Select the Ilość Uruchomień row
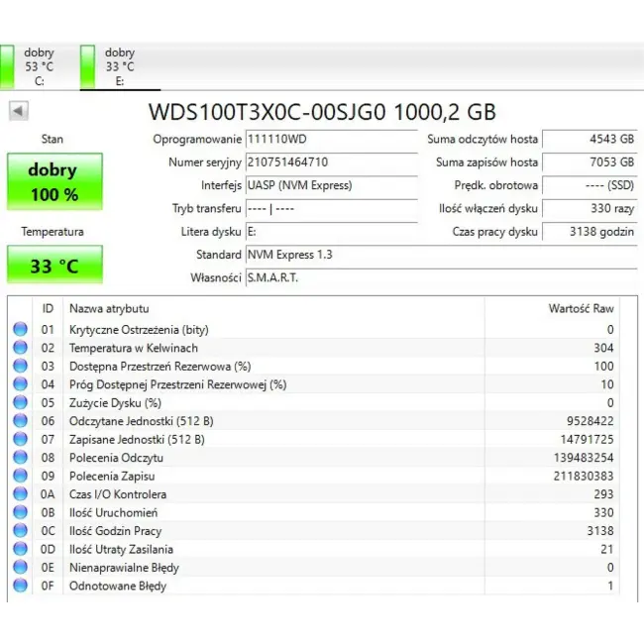 pos(314,512)
